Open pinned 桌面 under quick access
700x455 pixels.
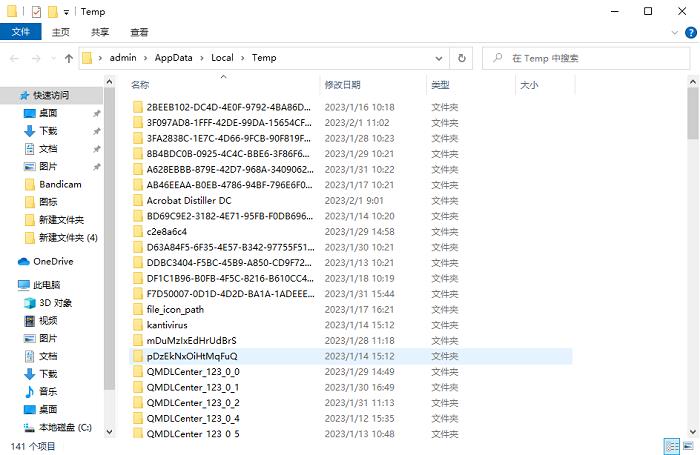(x=48, y=113)
